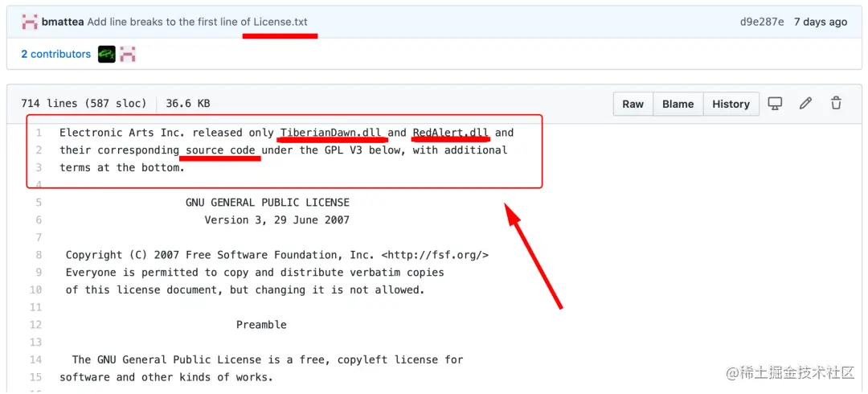
Task: Click the 'GNU GENERAL PUBLIC LICENSE' heading
Action: pyautogui.click(x=268, y=203)
